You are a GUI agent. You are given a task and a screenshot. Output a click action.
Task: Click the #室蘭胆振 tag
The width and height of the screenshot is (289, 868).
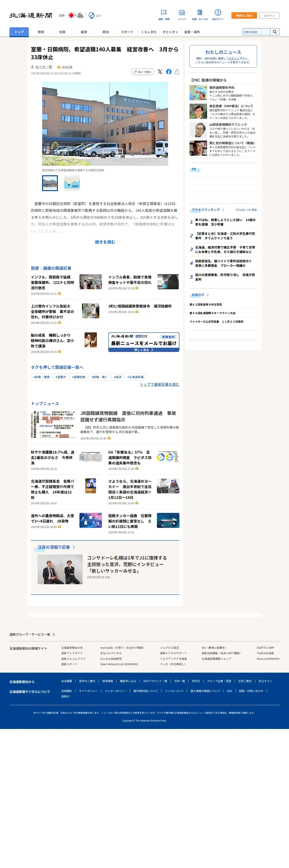pyautogui.click(x=79, y=377)
